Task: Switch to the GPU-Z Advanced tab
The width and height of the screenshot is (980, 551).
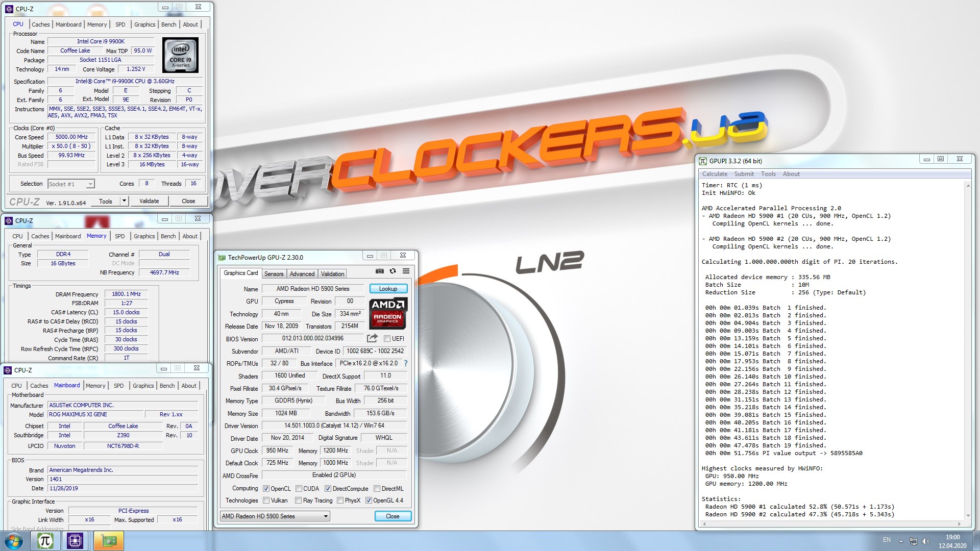Action: coord(302,274)
